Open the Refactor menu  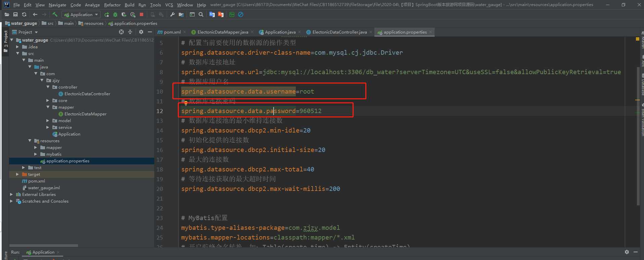[x=112, y=5]
